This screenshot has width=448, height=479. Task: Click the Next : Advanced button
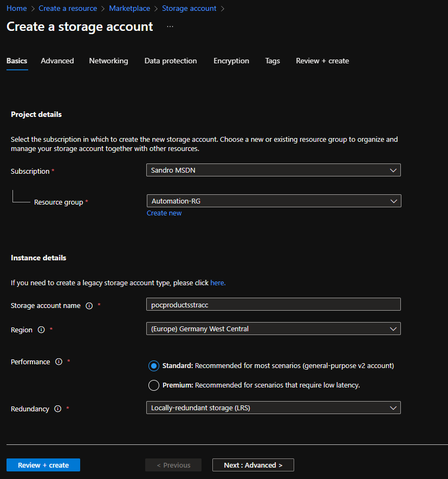253,465
